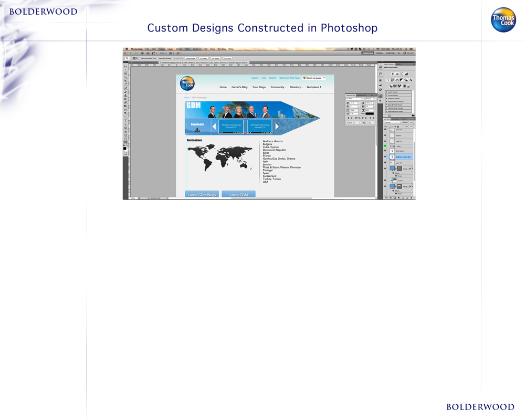Click the black text Color swatch
The width and height of the screenshot is (525, 420).
370,113
